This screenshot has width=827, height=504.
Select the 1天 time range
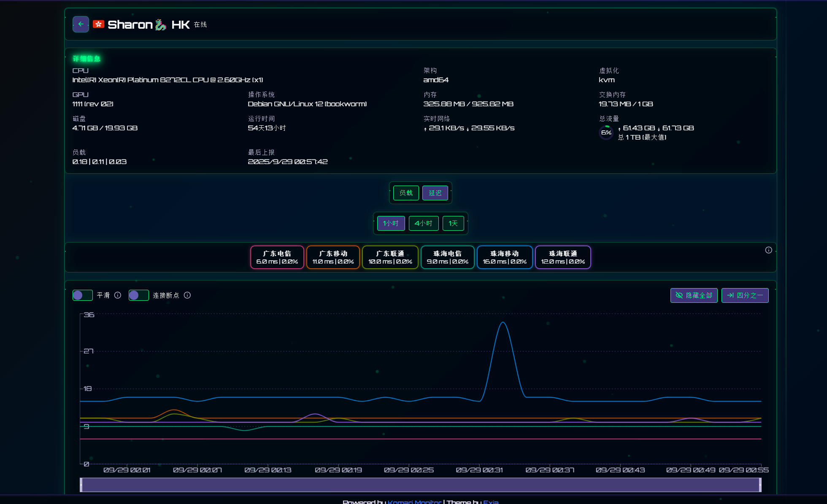tap(453, 223)
